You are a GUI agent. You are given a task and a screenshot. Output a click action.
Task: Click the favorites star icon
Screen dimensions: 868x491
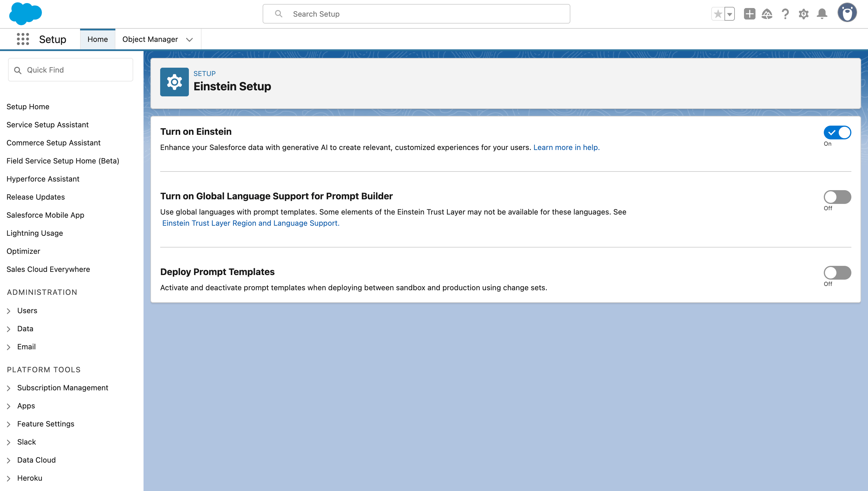(x=718, y=14)
